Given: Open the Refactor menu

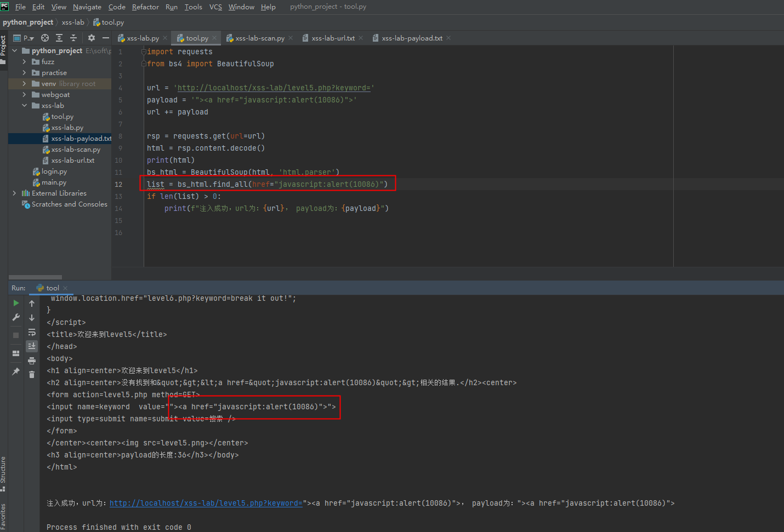Looking at the screenshot, I should [x=145, y=7].
